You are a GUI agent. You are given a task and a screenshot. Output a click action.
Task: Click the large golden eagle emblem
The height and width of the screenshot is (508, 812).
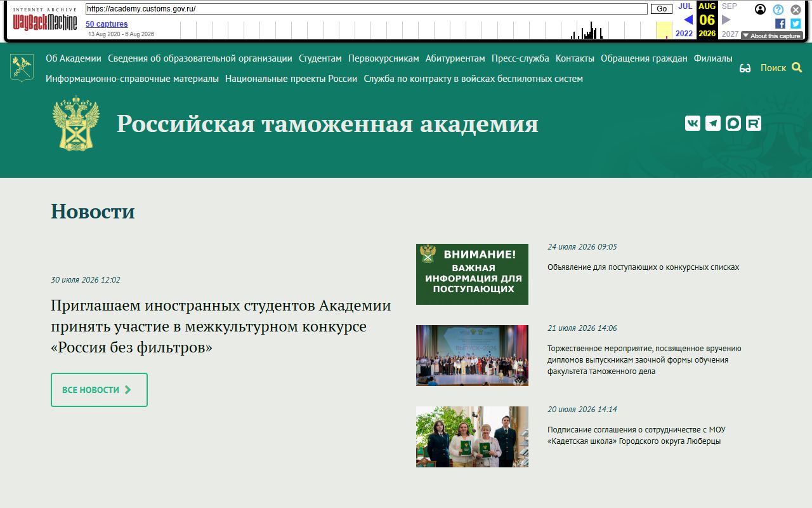(x=76, y=123)
